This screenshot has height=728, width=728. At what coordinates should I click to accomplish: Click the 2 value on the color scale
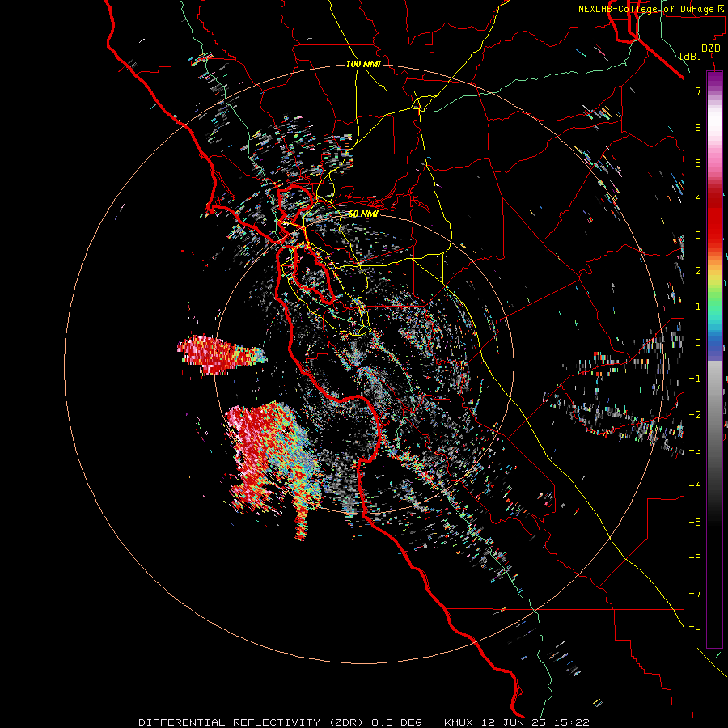coord(698,271)
